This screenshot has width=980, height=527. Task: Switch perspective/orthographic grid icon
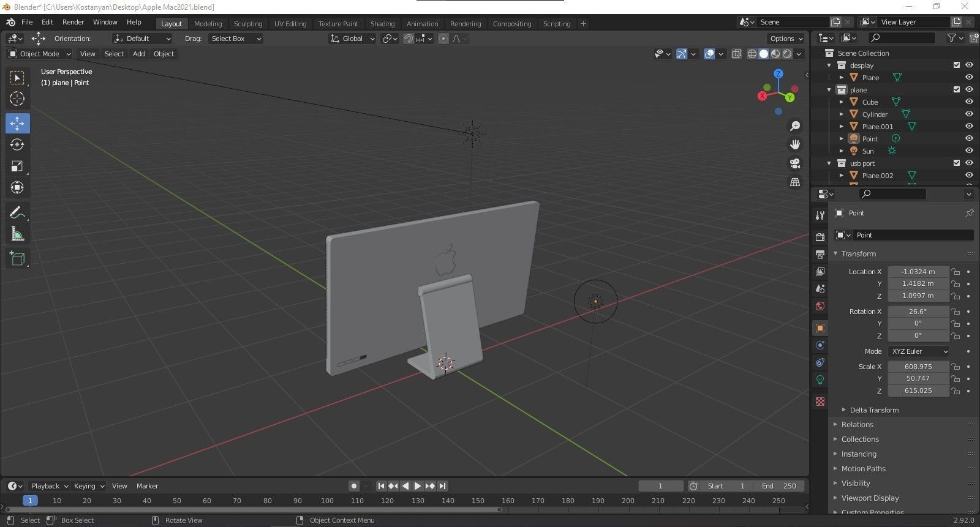click(795, 182)
